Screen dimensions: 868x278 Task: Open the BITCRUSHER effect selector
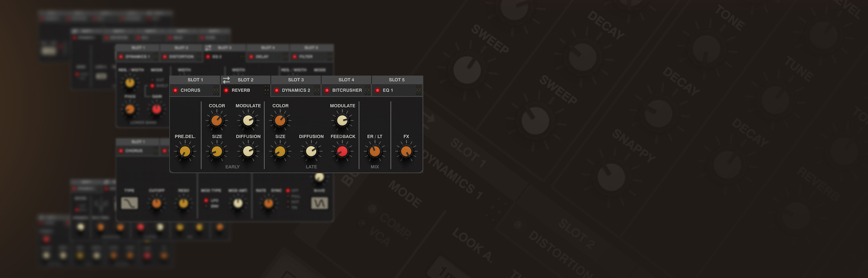(x=347, y=90)
